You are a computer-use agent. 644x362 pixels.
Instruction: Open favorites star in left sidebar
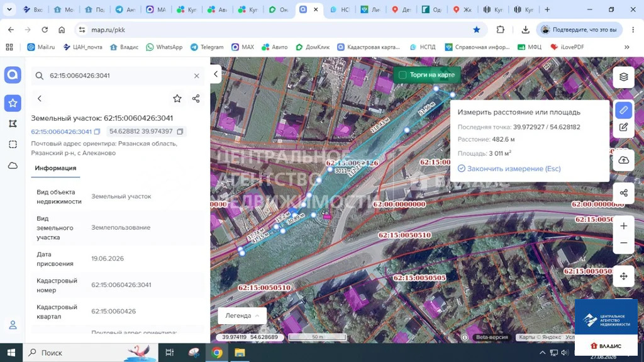(13, 103)
